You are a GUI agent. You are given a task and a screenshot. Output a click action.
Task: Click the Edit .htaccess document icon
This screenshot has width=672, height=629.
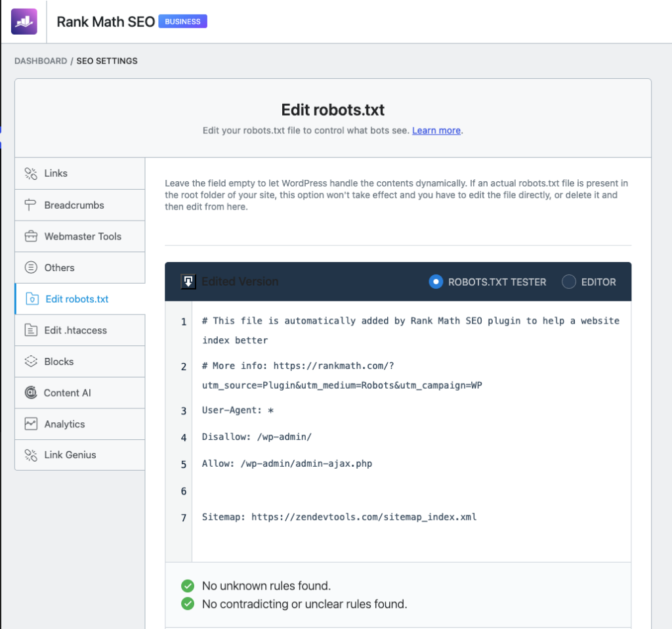(x=31, y=330)
